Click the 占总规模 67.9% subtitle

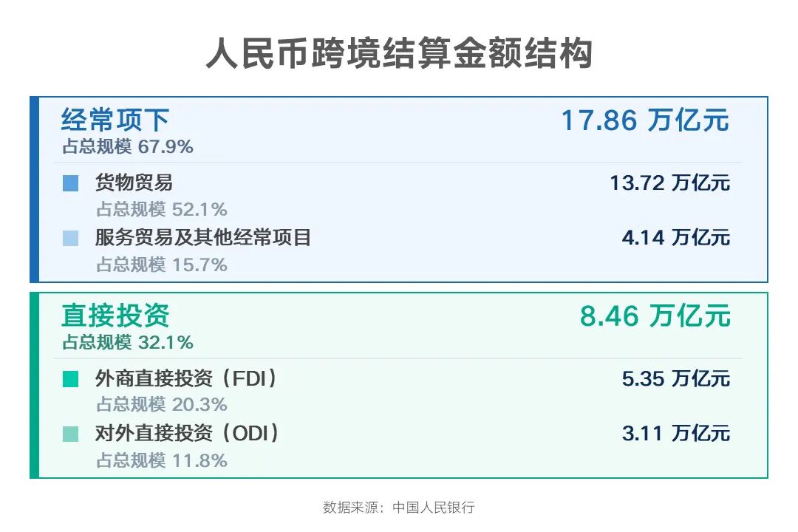click(127, 146)
